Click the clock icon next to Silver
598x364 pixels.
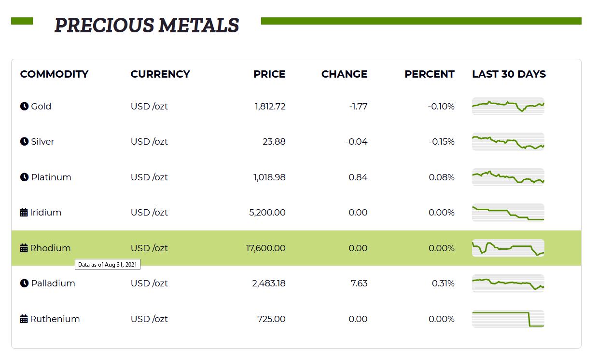(24, 141)
